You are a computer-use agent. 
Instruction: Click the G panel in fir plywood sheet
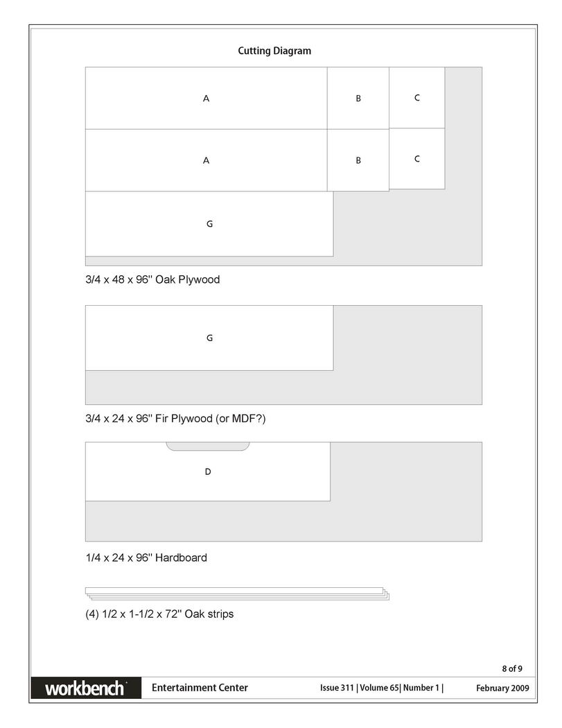click(209, 338)
